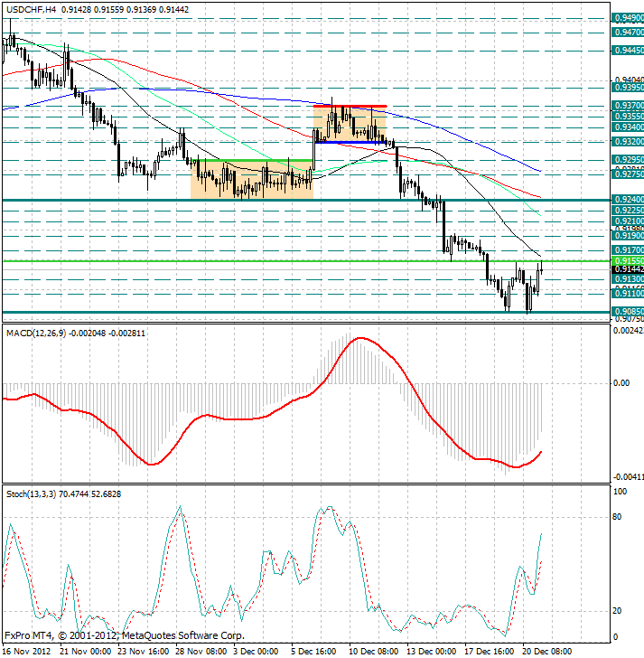Select the 0.9355 price level label

click(x=628, y=116)
